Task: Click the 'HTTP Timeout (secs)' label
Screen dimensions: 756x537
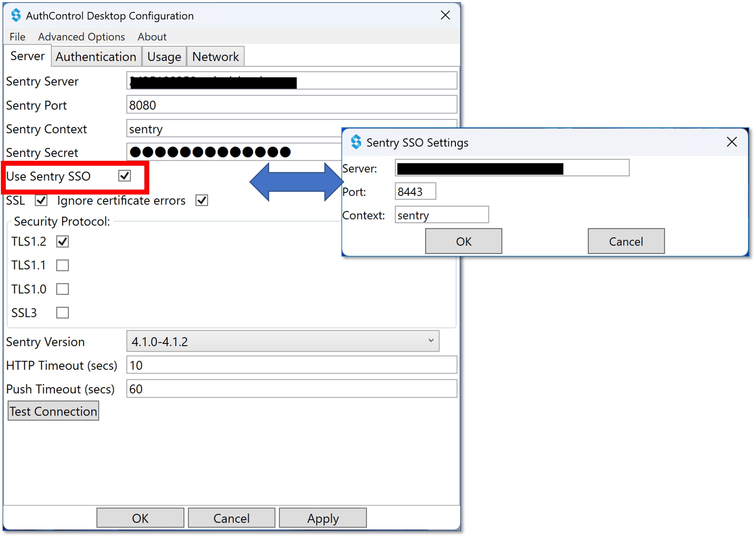Action: pyautogui.click(x=62, y=366)
